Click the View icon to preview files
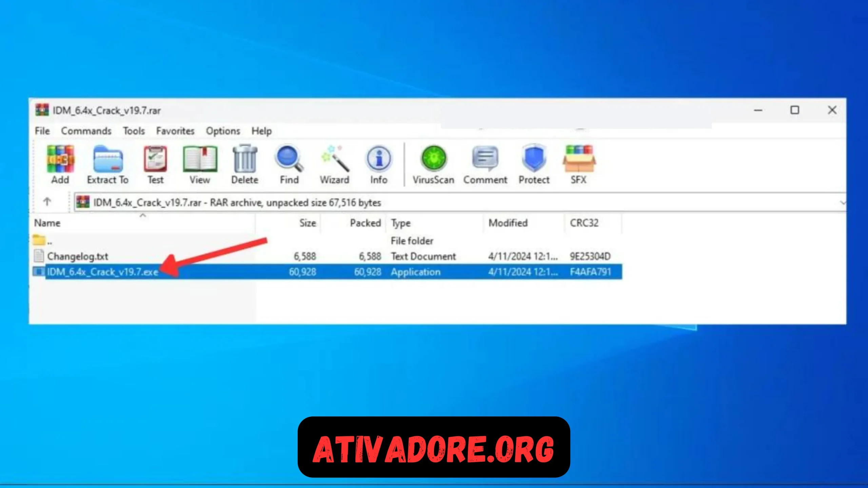The width and height of the screenshot is (868, 488). (x=200, y=164)
